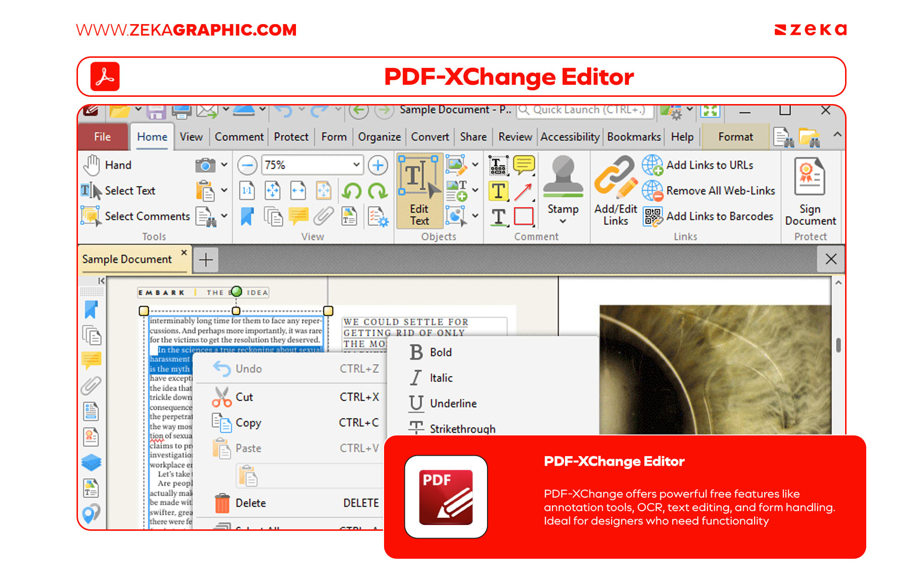Open the Layers pane in the sidebar
Viewport: 924px width, 578px height.
point(91,463)
